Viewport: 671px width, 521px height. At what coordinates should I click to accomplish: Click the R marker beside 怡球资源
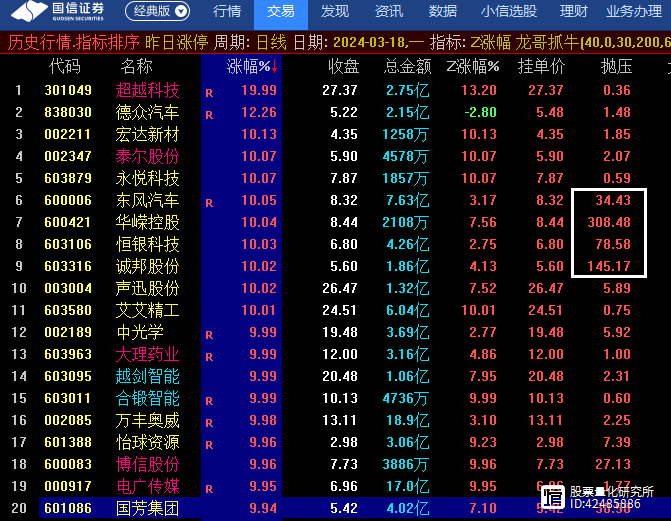[209, 445]
